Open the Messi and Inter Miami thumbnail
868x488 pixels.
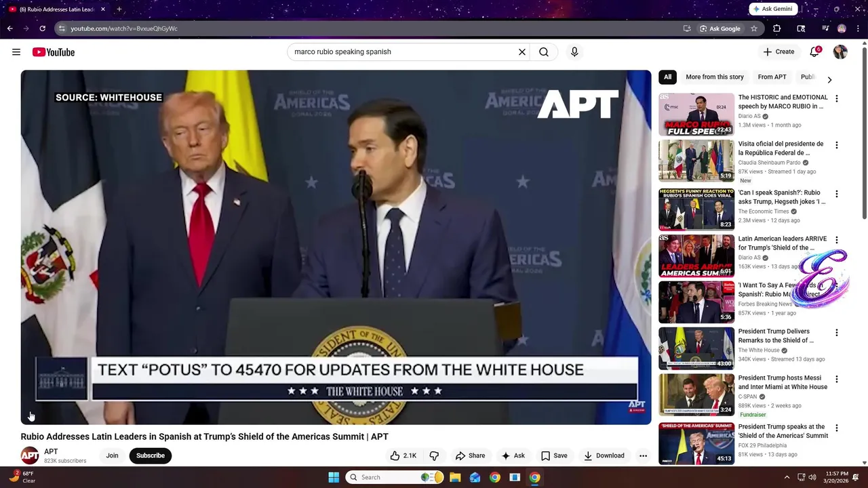point(696,394)
